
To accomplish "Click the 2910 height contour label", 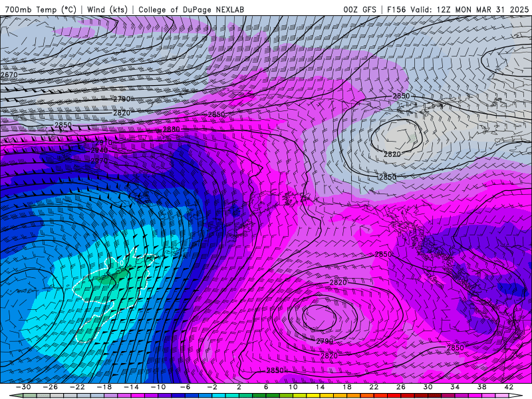I will (104, 142).
